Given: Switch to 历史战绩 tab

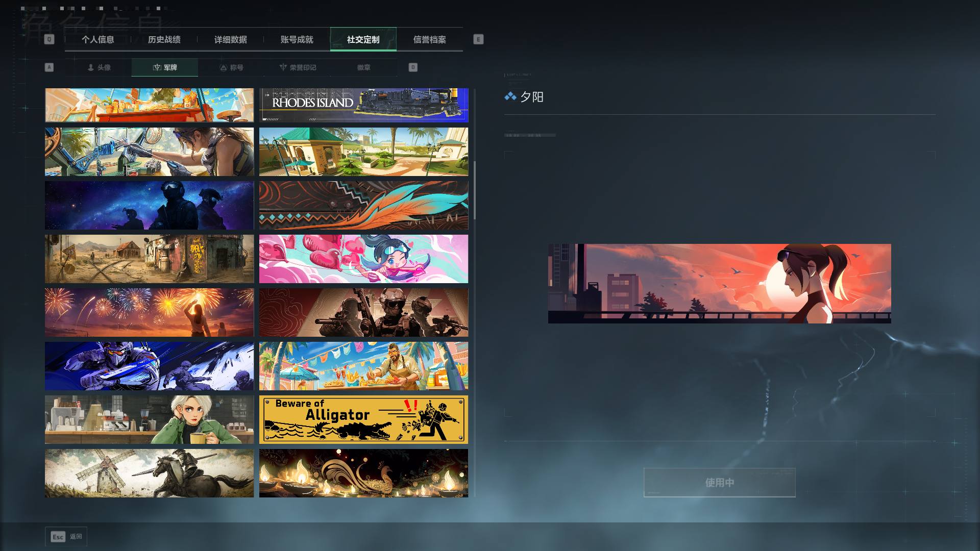Looking at the screenshot, I should [164, 39].
